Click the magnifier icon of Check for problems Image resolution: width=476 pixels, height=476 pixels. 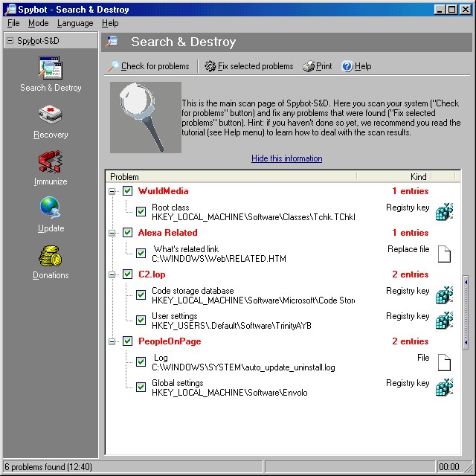pos(114,66)
